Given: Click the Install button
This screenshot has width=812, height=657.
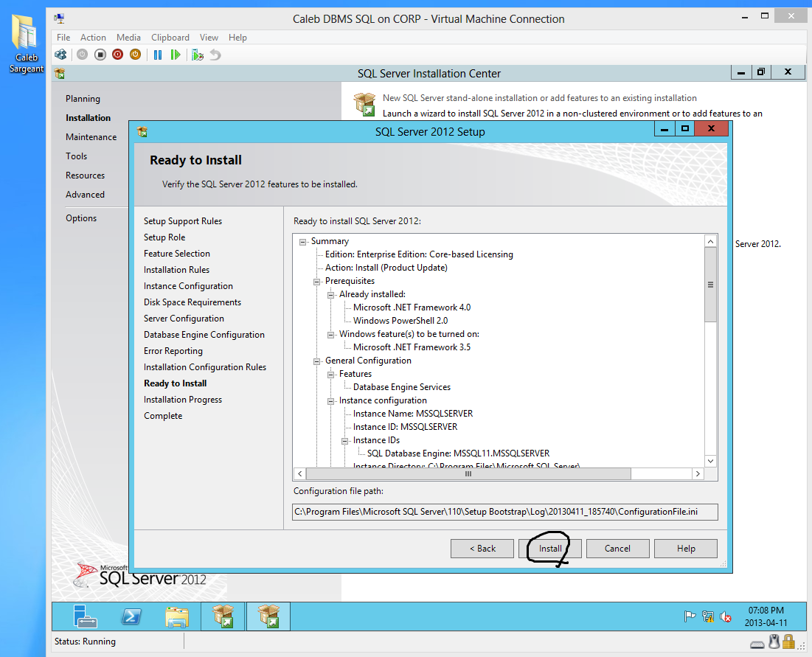Looking at the screenshot, I should [550, 549].
